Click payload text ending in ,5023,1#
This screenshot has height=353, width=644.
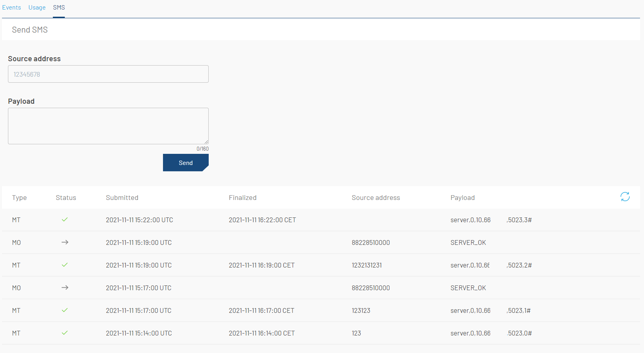[x=491, y=310]
